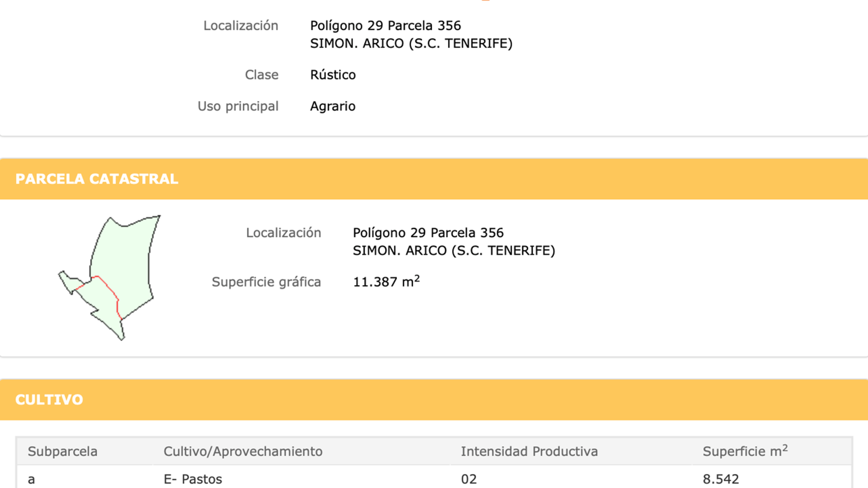Image resolution: width=868 pixels, height=488 pixels.
Task: Click the intensity value '02'
Action: [x=469, y=479]
